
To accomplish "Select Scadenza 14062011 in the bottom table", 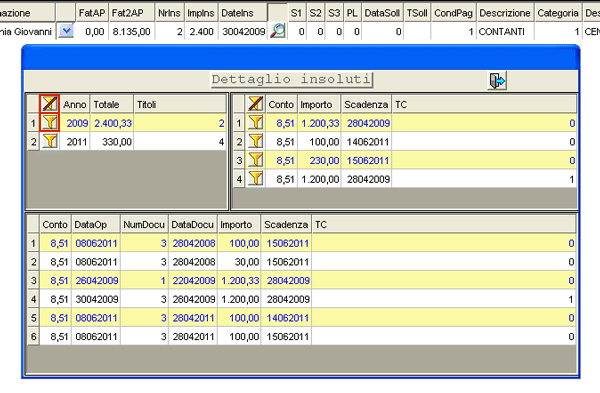I will pyautogui.click(x=287, y=318).
